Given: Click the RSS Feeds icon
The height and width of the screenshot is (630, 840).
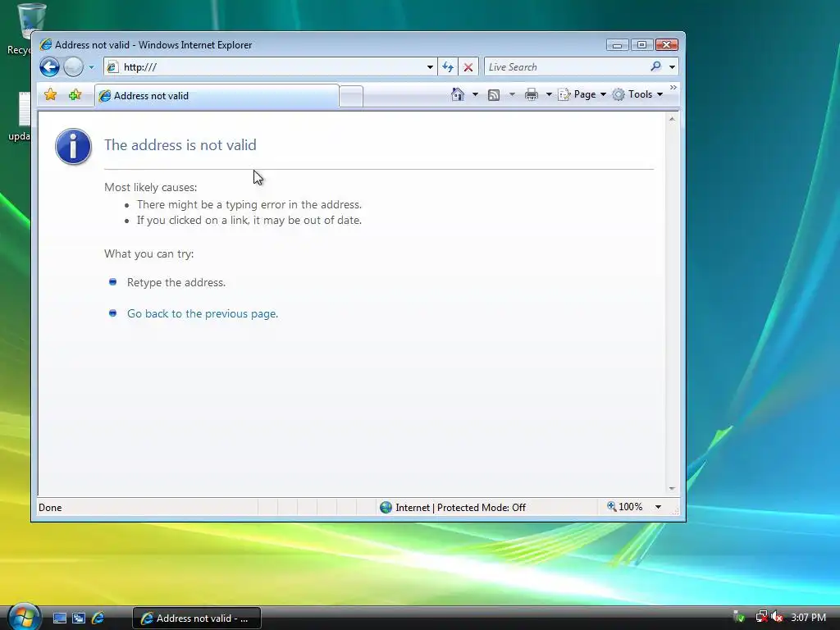Looking at the screenshot, I should [x=494, y=95].
